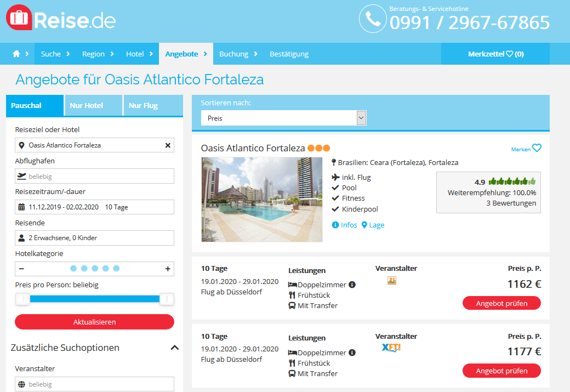Open the Infos link for the hotel
The width and height of the screenshot is (570, 392).
click(x=349, y=225)
